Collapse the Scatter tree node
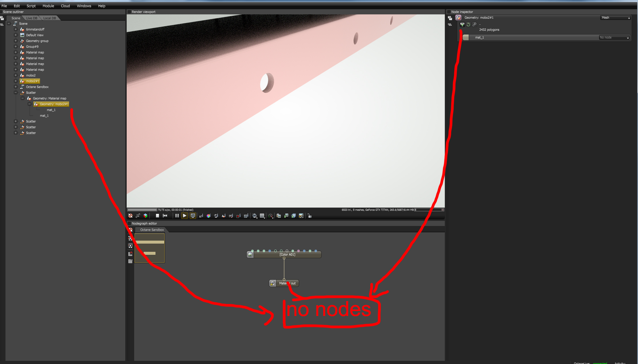 coord(16,93)
